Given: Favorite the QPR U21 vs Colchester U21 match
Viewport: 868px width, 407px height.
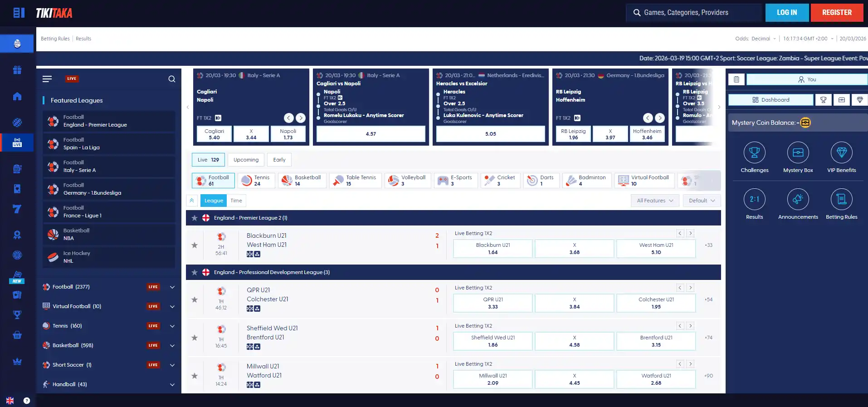Looking at the screenshot, I should coord(195,299).
